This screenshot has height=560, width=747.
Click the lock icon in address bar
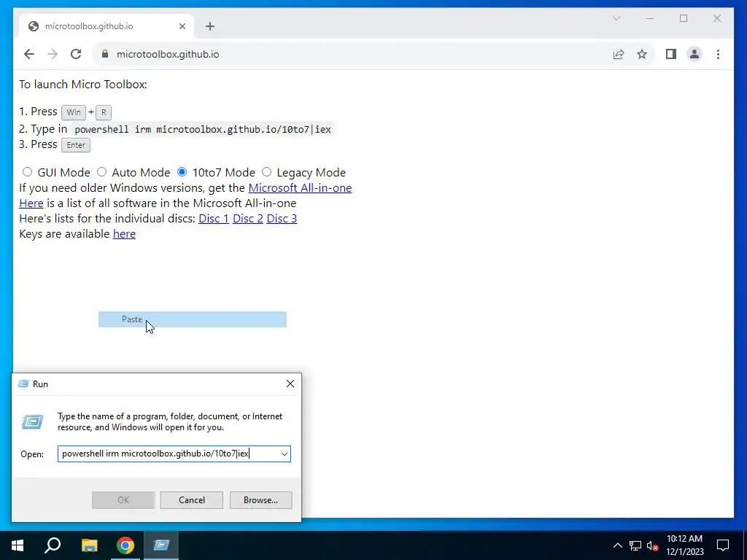pos(105,54)
